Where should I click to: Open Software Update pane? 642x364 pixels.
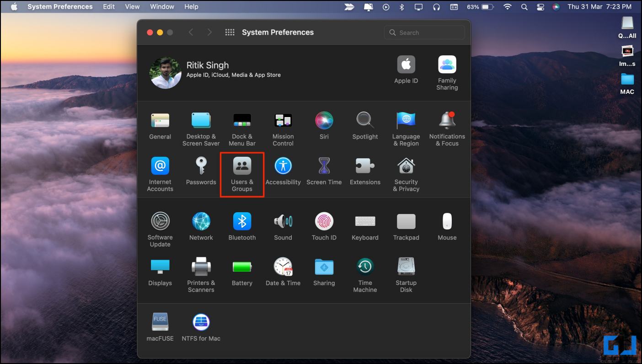click(160, 230)
